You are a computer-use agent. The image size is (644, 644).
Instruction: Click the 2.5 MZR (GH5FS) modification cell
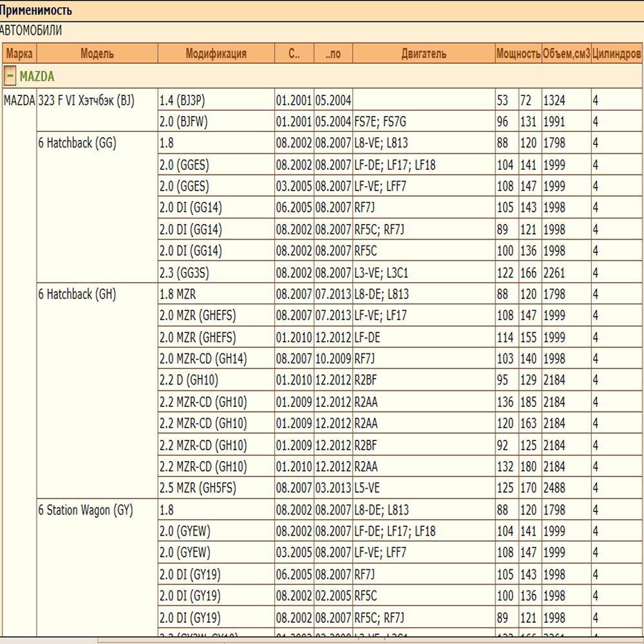point(216,488)
